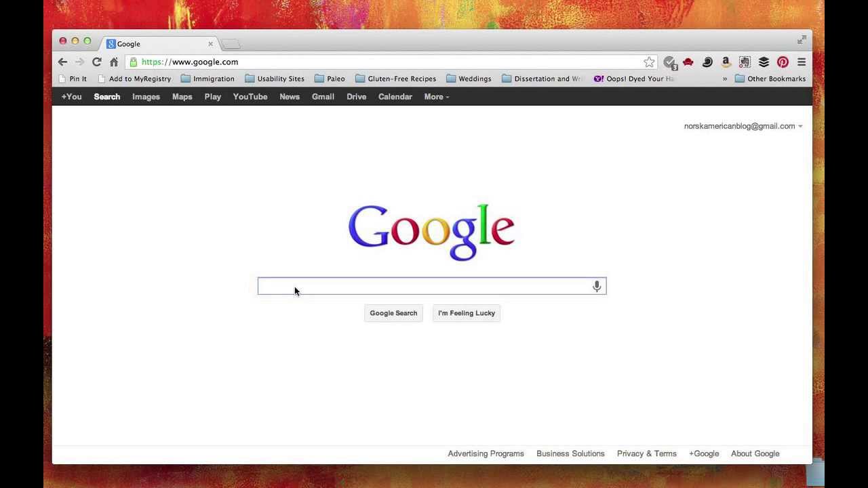Viewport: 868px width, 488px height.
Task: Open Drive in the Google bar
Action: tap(357, 96)
